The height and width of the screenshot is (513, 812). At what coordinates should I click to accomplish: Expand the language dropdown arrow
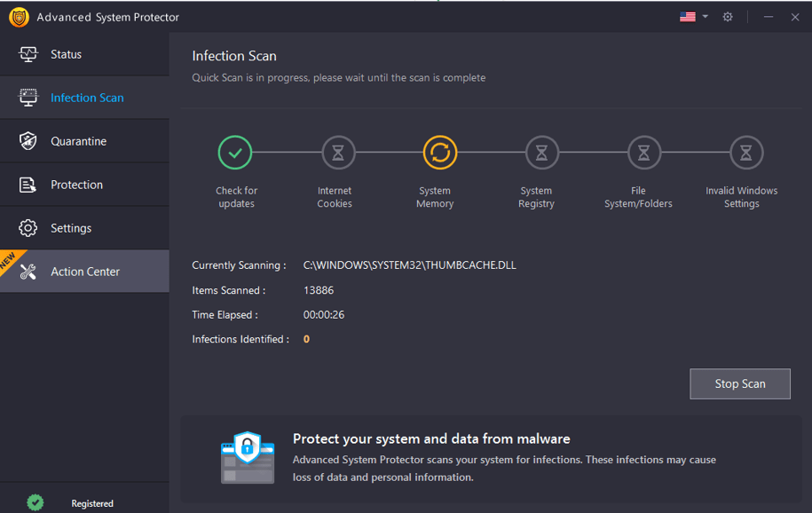click(x=706, y=17)
